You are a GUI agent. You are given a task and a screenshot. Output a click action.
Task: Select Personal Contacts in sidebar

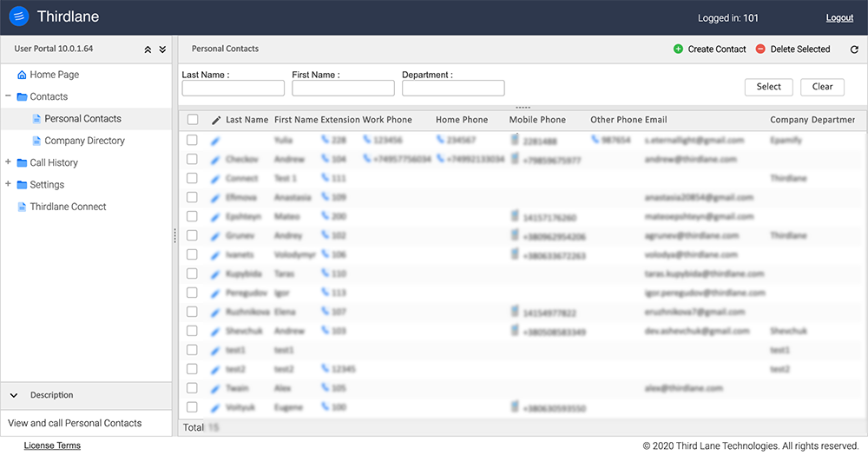[82, 119]
